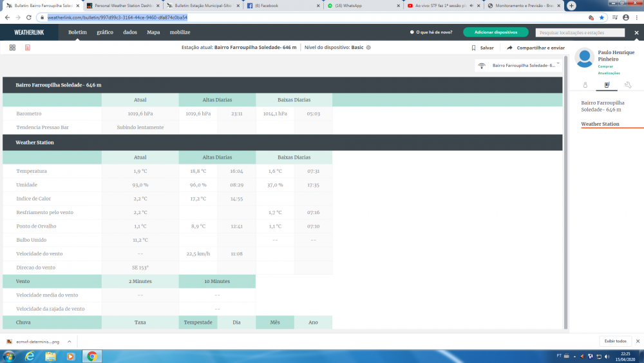Open the grid dashboard view icon
This screenshot has height=363, width=644.
[x=12, y=48]
